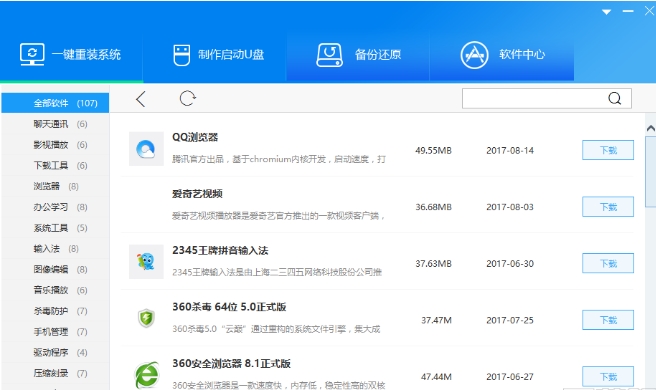Click the QQ浏览器 title text
The height and width of the screenshot is (390, 656).
[195, 137]
